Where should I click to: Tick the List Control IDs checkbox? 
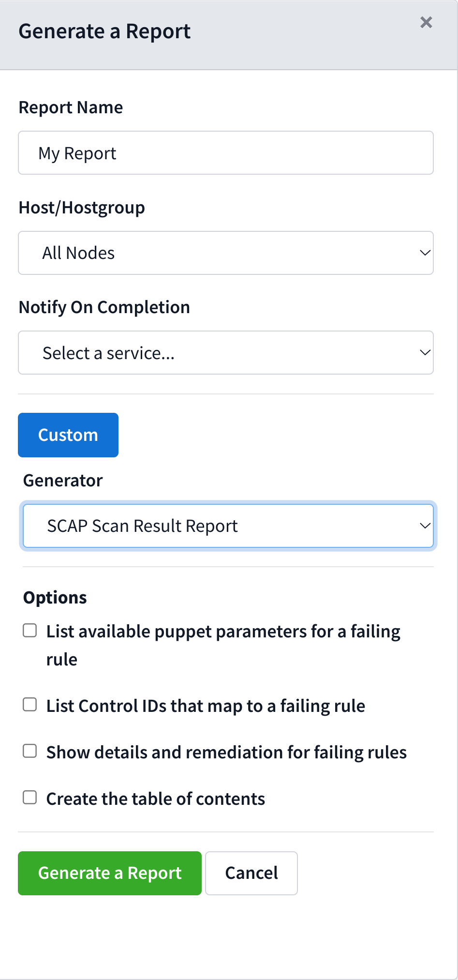(30, 705)
